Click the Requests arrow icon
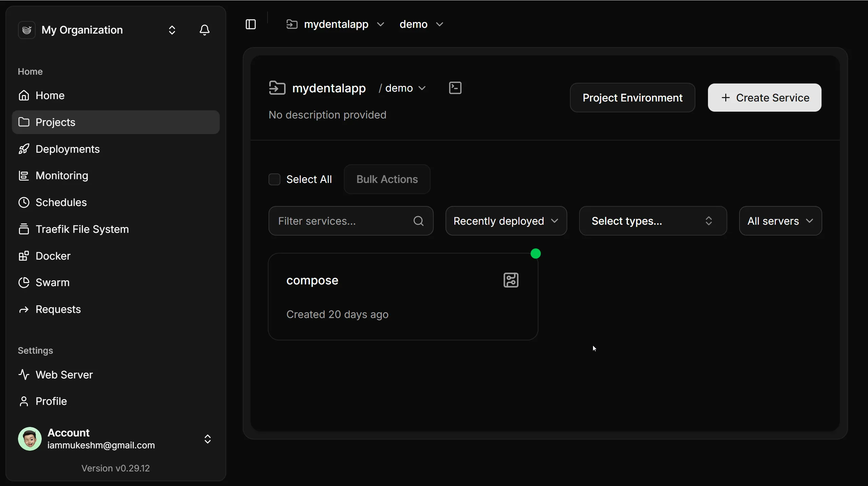The image size is (868, 486). [x=24, y=309]
